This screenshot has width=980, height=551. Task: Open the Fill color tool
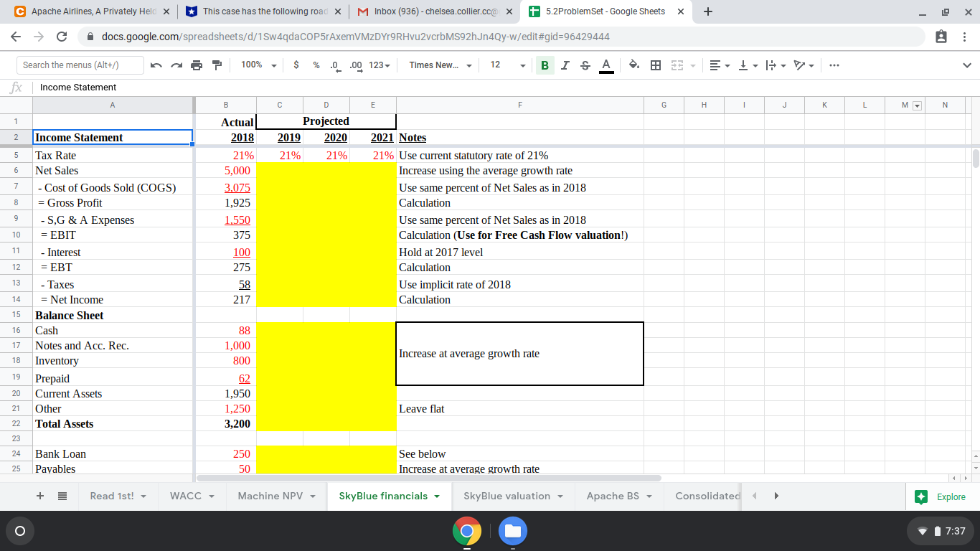coord(633,65)
